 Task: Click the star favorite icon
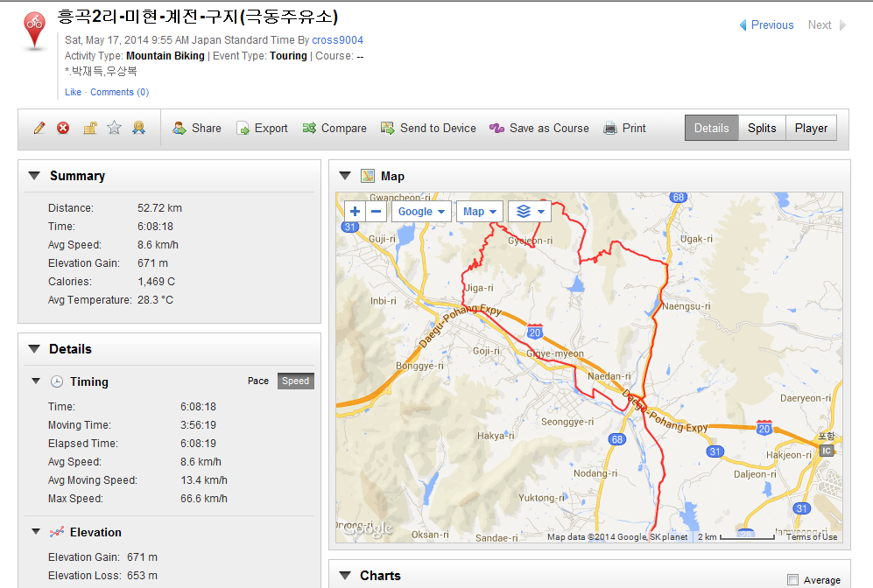pos(114,128)
